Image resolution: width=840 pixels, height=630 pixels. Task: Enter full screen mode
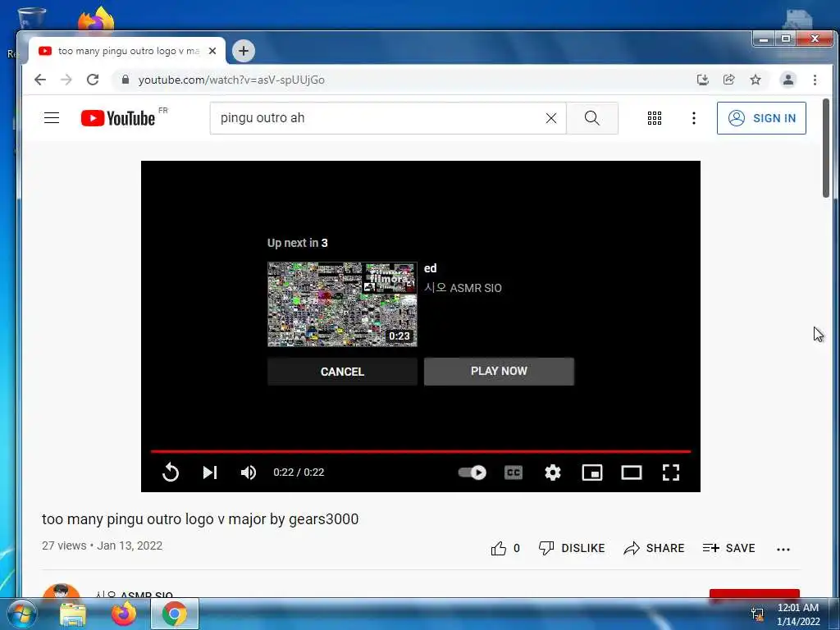tap(671, 472)
